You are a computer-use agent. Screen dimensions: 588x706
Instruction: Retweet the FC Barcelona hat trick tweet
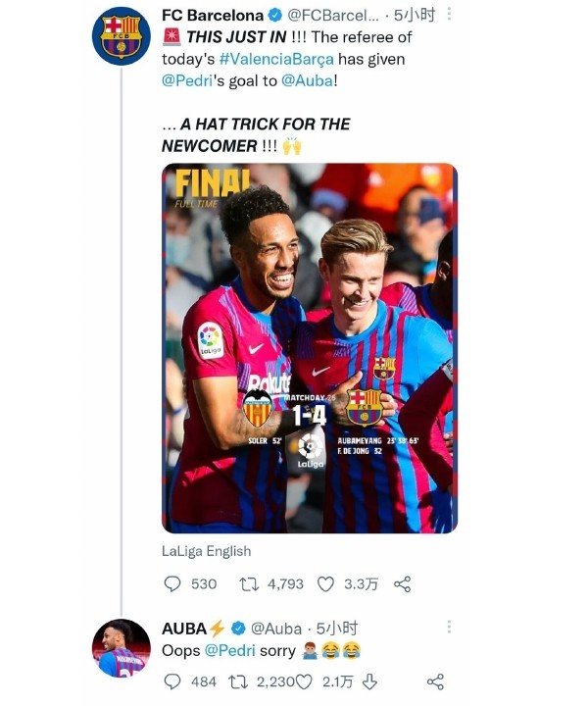(x=249, y=583)
